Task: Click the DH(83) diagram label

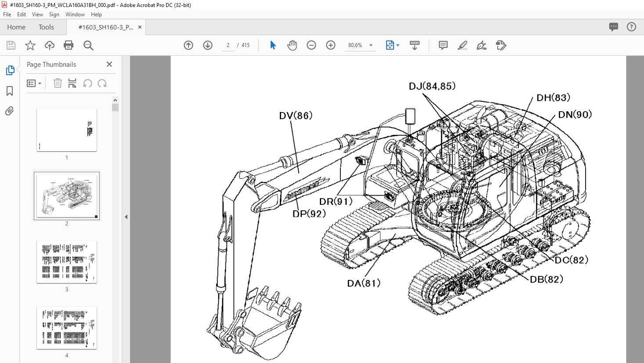Action: 553,98
